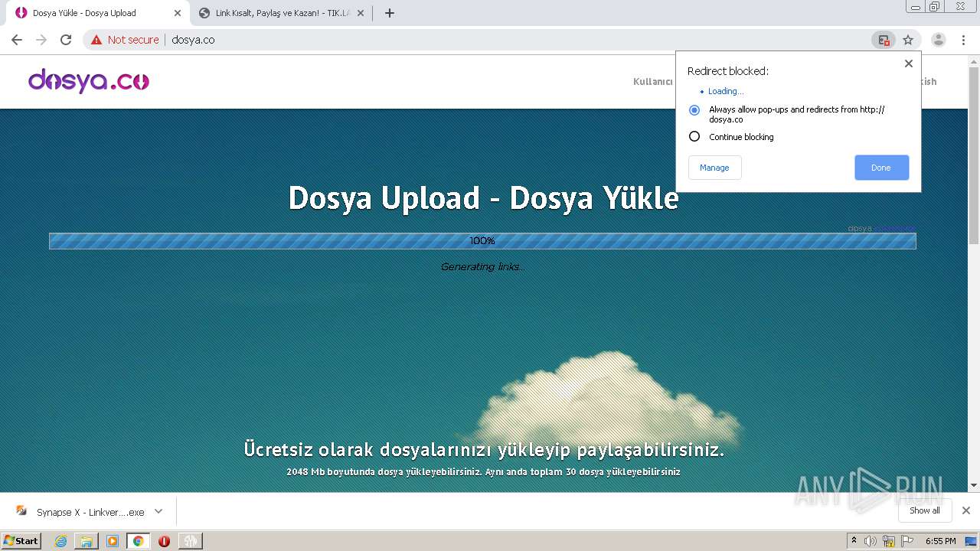
Task: Open the Windows Start menu
Action: point(21,540)
